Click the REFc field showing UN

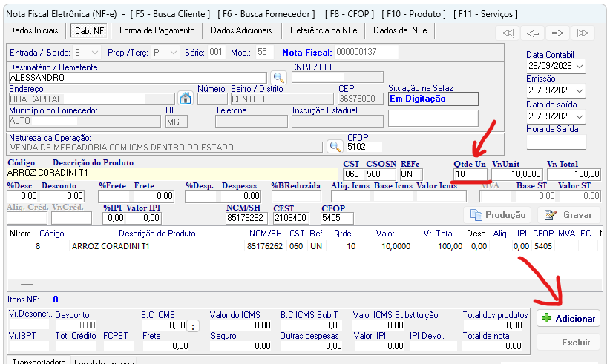click(x=411, y=174)
